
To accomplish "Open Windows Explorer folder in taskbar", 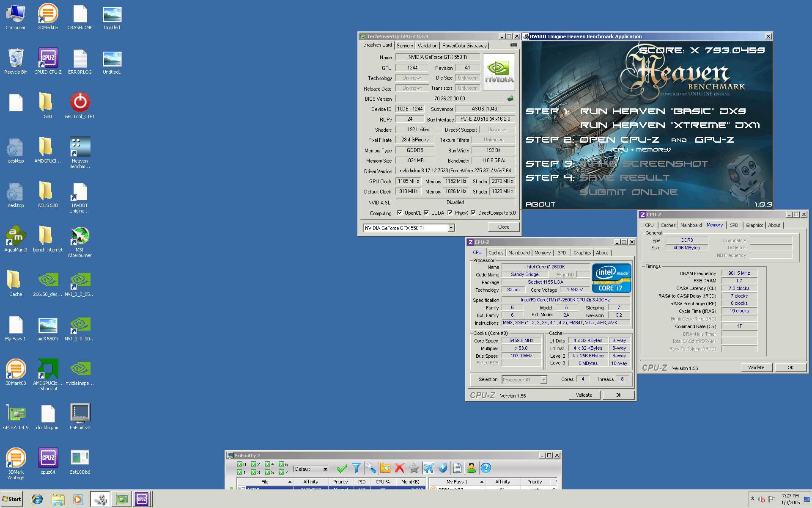I will 58,500.
